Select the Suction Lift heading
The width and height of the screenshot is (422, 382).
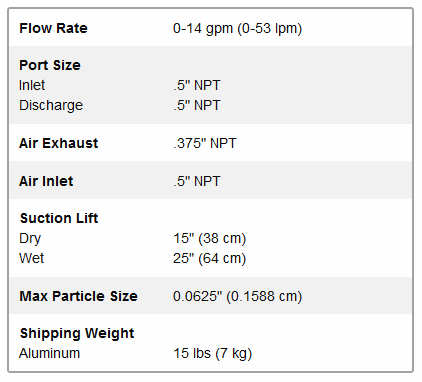pos(59,218)
